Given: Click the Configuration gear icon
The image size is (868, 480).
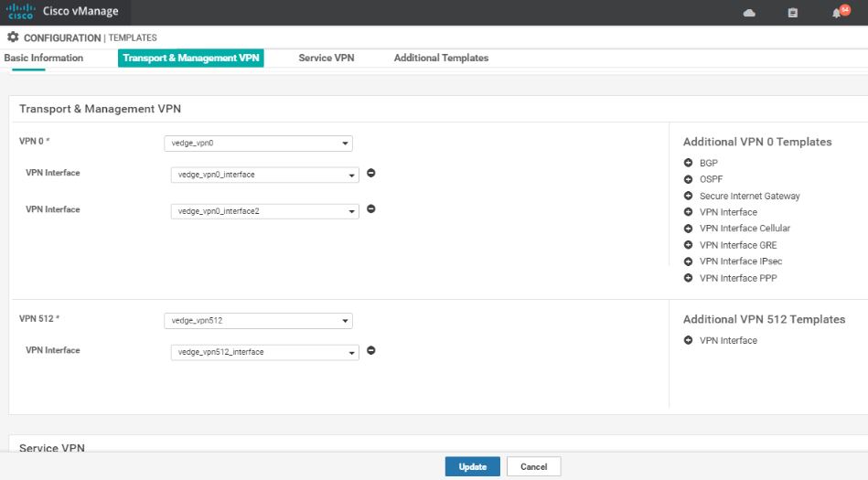Looking at the screenshot, I should [13, 37].
